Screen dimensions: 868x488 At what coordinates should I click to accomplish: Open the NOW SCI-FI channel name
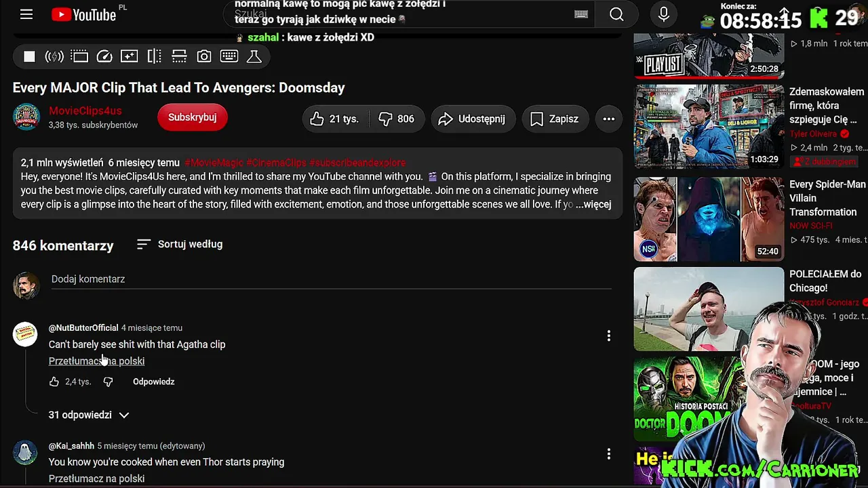coord(810,226)
